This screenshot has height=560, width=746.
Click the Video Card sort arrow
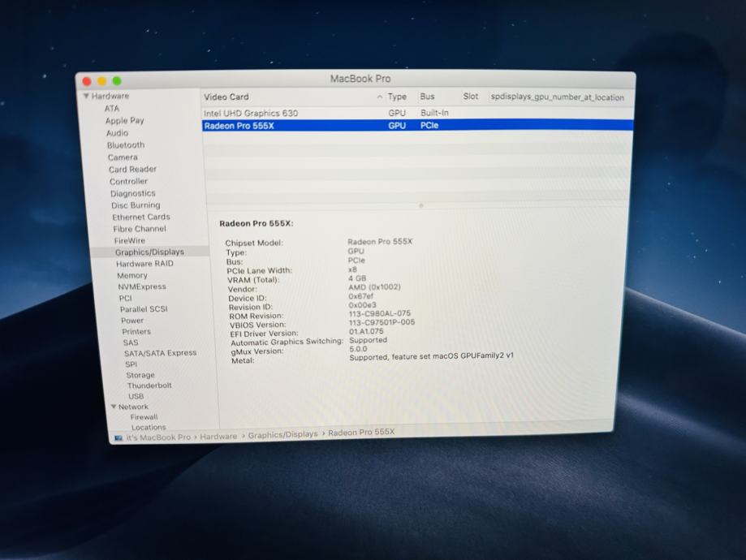coord(379,97)
